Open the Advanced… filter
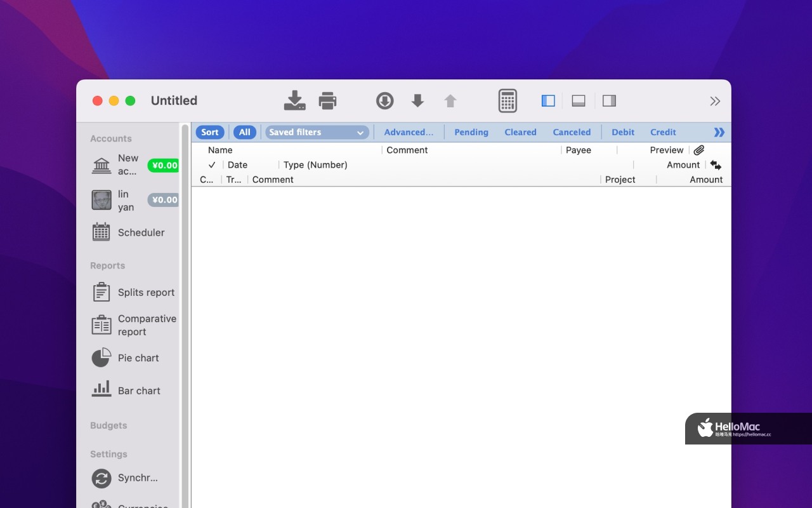Viewport: 812px width, 508px height. 409,132
